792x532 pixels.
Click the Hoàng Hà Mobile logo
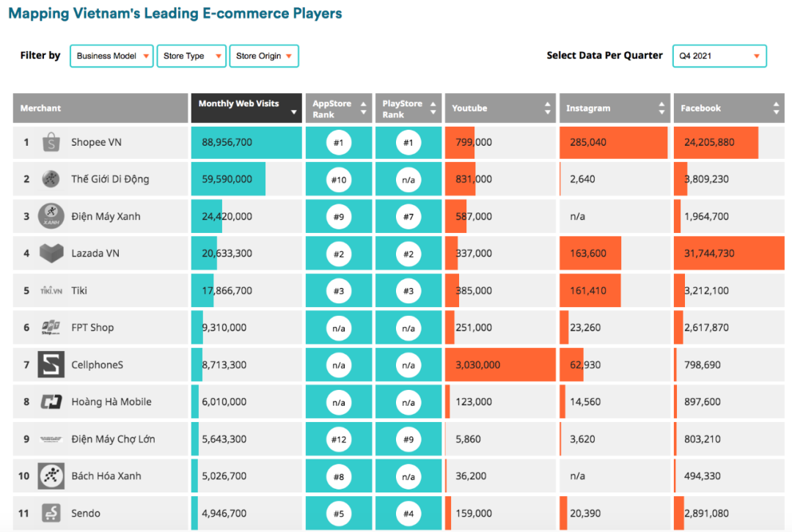tap(51, 402)
